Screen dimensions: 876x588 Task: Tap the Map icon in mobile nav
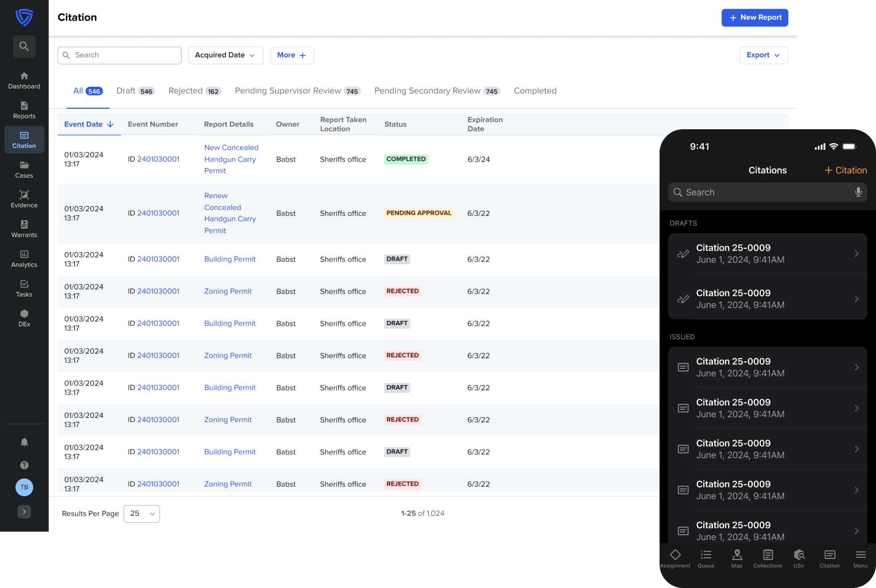point(737,558)
